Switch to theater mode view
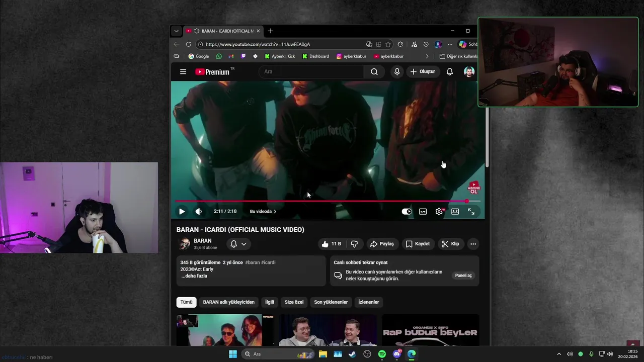The image size is (644, 362). pos(455,212)
